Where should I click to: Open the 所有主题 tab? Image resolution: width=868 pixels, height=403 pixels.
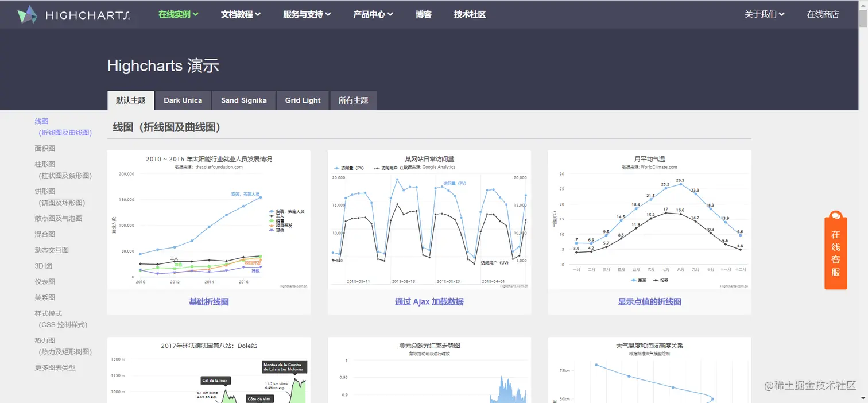(353, 100)
